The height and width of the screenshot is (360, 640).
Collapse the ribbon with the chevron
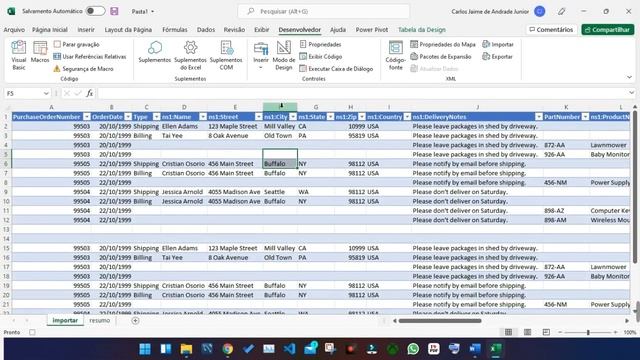click(x=629, y=77)
